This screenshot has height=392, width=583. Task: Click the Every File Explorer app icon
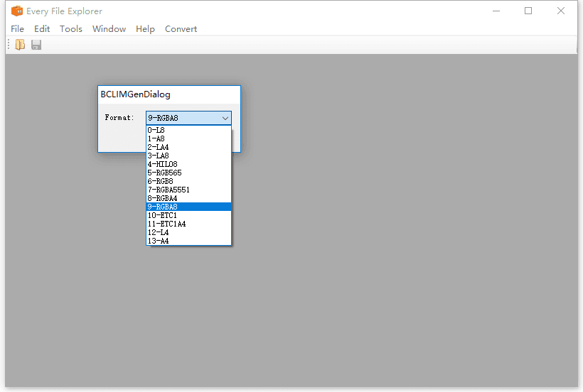click(x=17, y=11)
